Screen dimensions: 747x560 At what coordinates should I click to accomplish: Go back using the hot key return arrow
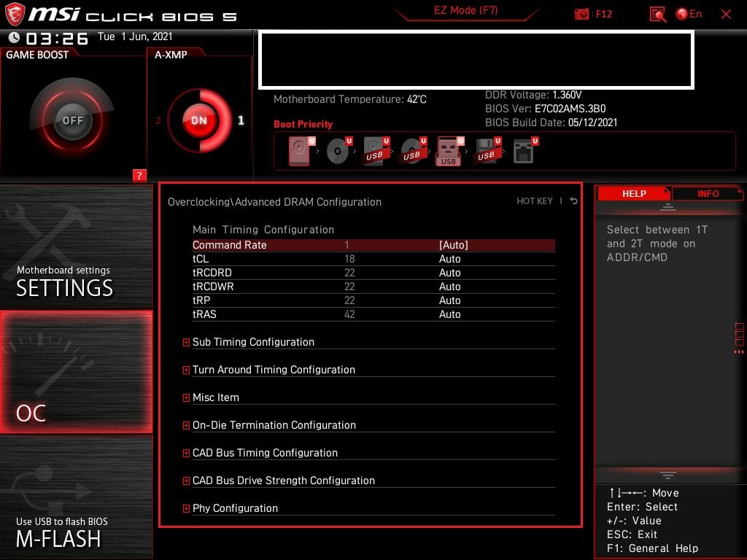click(573, 201)
